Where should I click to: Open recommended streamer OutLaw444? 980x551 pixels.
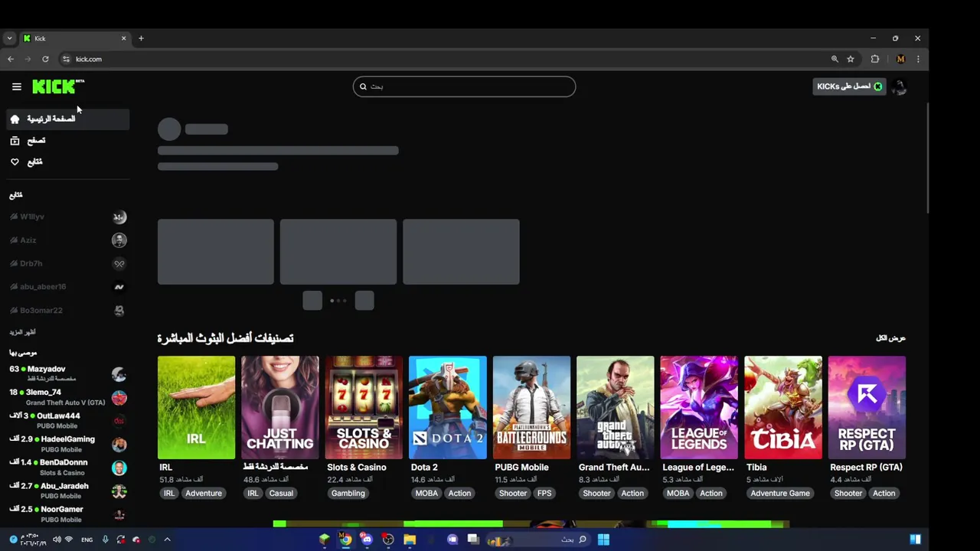[x=68, y=420]
